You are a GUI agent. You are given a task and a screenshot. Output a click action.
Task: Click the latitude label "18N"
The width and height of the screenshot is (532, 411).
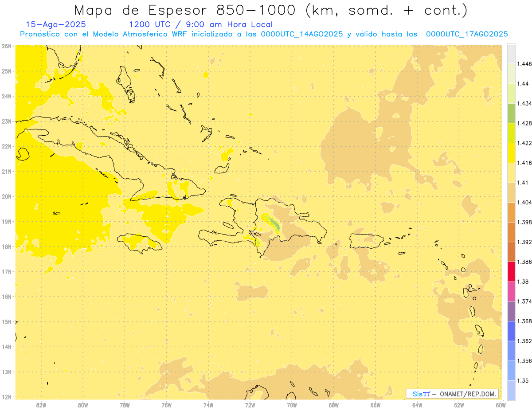click(7, 247)
